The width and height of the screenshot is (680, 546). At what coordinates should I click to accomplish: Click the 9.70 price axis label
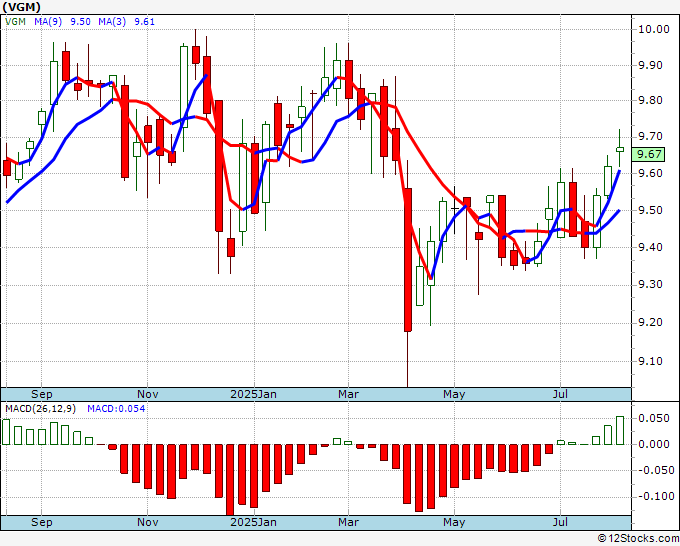click(651, 137)
